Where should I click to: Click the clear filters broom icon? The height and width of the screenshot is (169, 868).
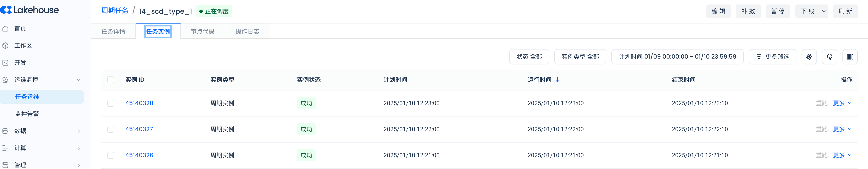809,57
